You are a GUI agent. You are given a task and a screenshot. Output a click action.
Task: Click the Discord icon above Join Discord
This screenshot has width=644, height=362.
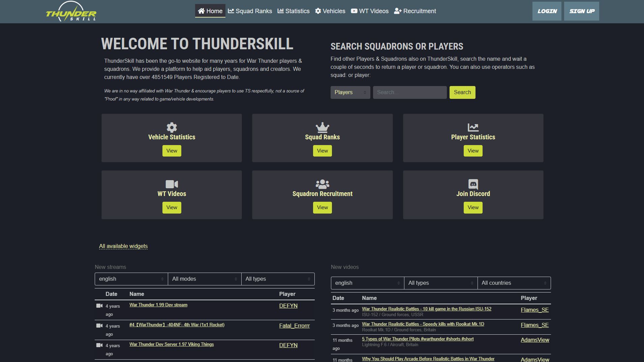click(473, 184)
